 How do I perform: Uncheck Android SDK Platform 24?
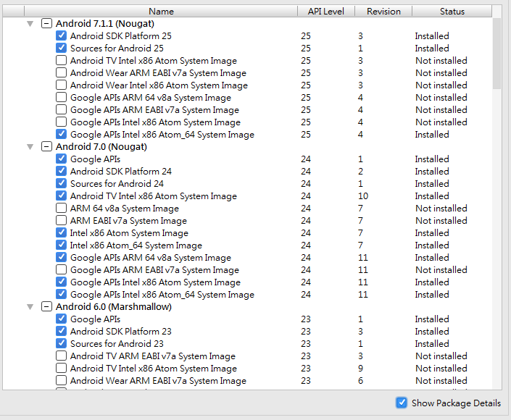pyautogui.click(x=62, y=171)
